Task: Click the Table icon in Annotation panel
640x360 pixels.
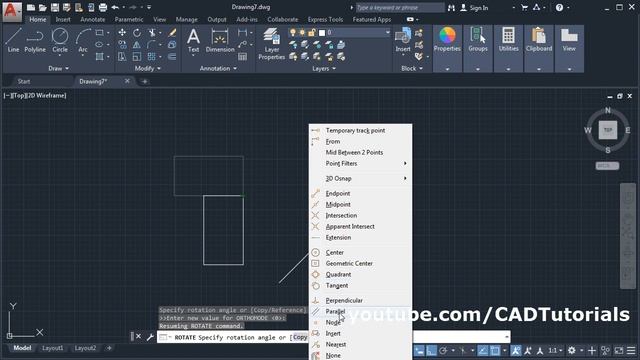Action: [242, 56]
